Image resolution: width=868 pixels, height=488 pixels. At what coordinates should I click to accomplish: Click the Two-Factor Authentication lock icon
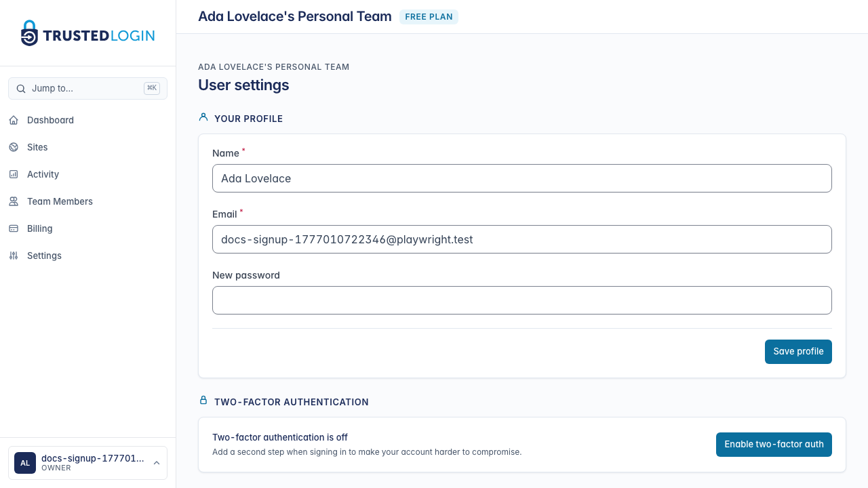[x=203, y=400]
